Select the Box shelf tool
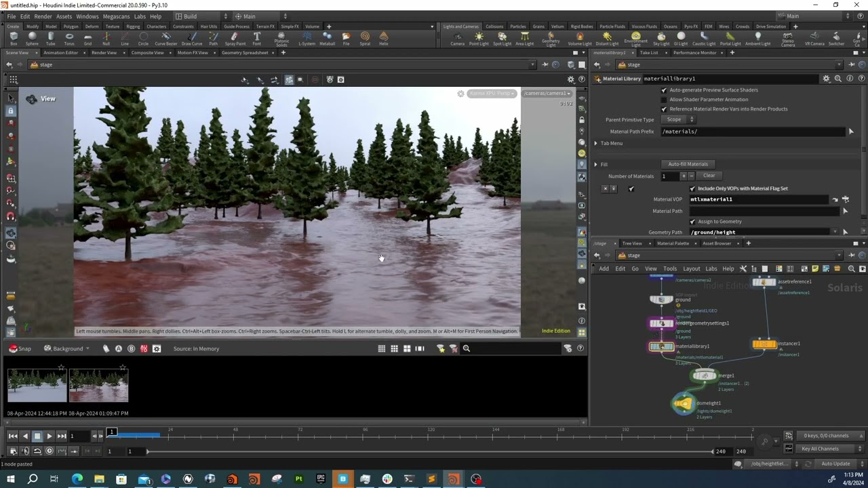 click(14, 39)
